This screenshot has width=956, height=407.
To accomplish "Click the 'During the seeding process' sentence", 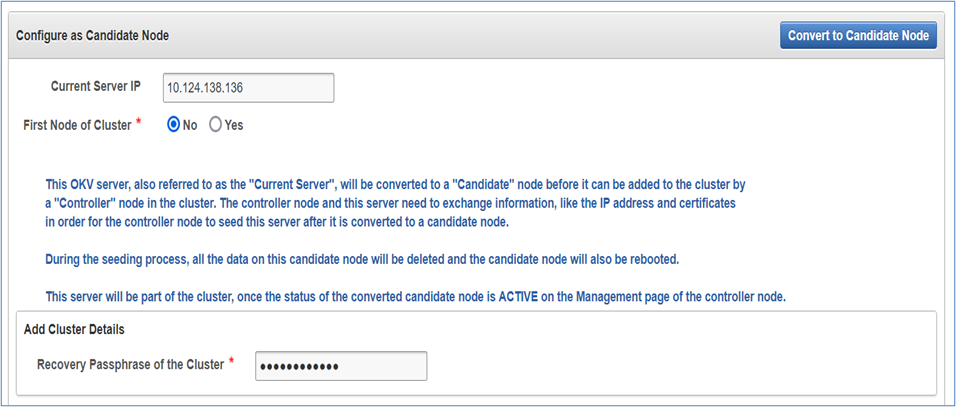I will click(363, 259).
